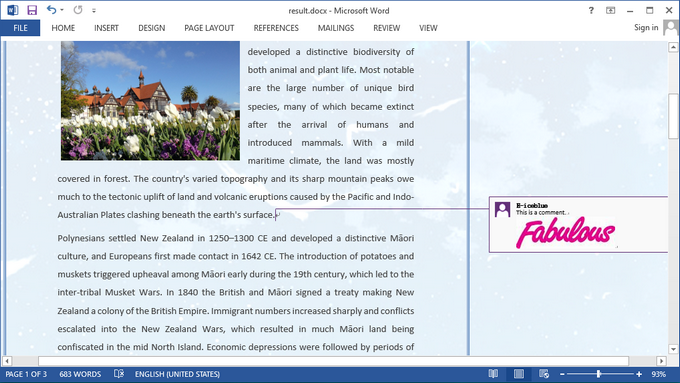Maximize the Word window
This screenshot has width=680, height=383.
pos(649,10)
